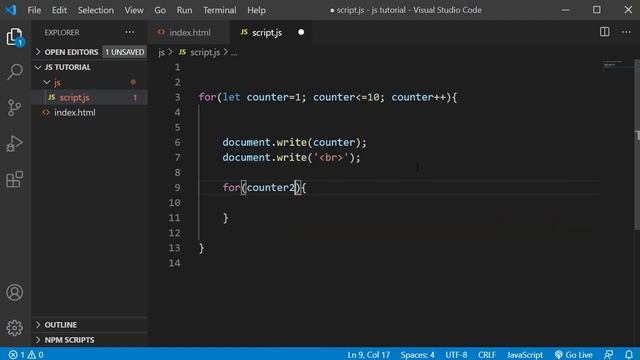
Task: Open the Accounts menu icon
Action: pyautogui.click(x=15, y=292)
